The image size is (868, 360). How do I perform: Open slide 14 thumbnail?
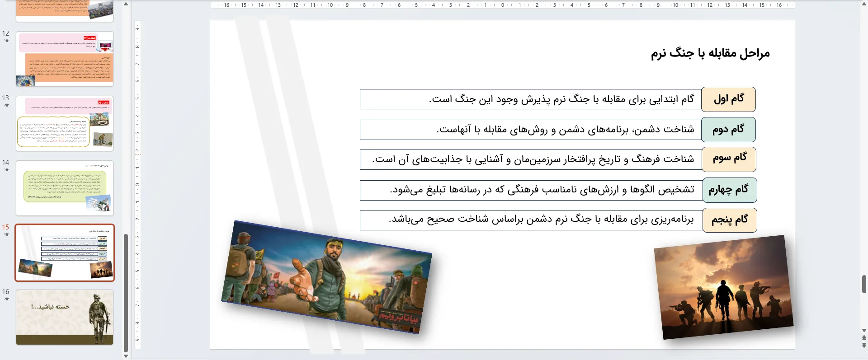(65, 188)
